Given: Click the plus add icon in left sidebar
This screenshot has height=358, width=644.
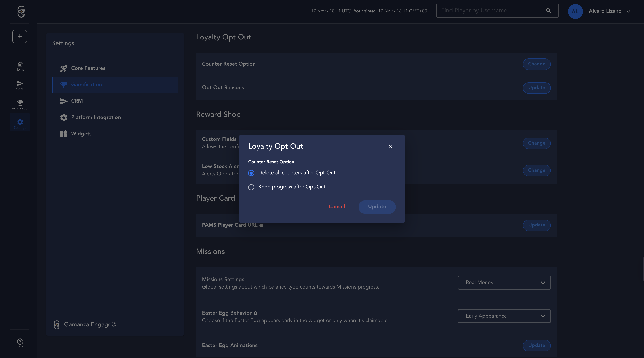Looking at the screenshot, I should click(20, 37).
